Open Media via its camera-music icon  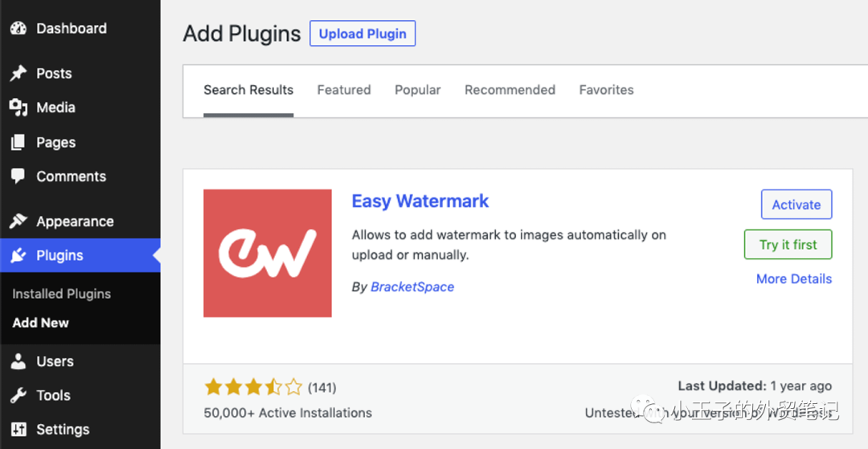(x=18, y=108)
